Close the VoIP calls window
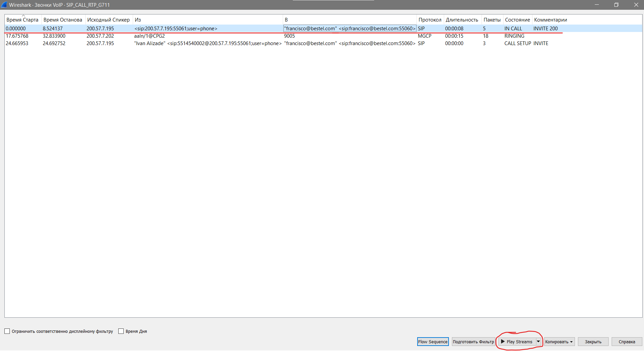644x351 pixels. point(636,5)
